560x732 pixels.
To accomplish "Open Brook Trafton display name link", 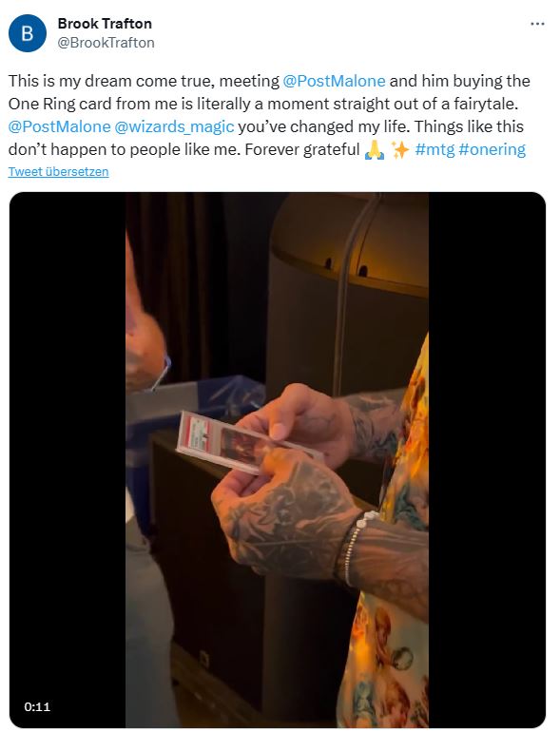I will (x=105, y=24).
